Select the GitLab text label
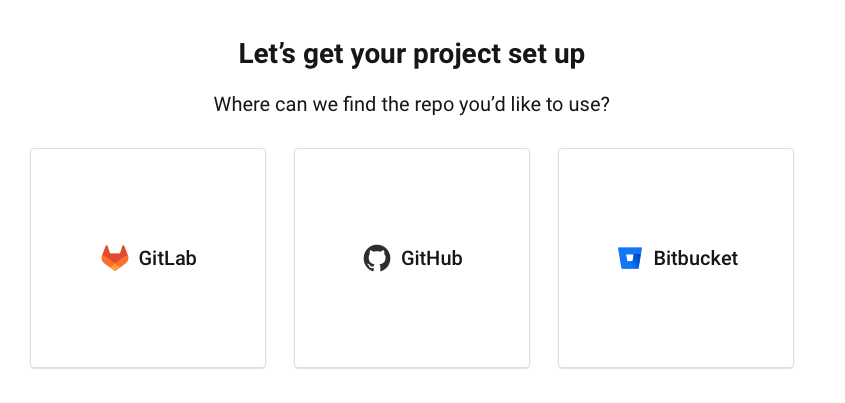845x403 pixels. [x=168, y=258]
